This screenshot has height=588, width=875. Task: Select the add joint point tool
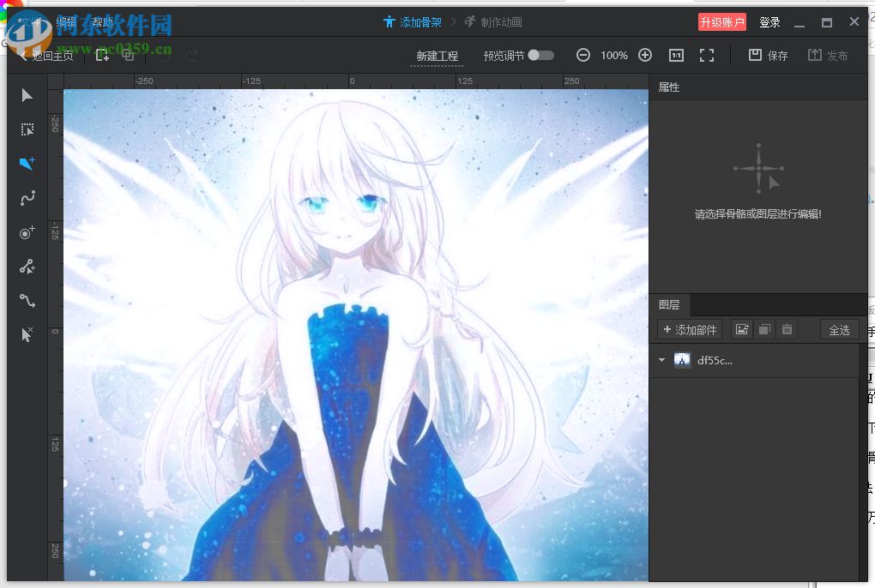(27, 231)
